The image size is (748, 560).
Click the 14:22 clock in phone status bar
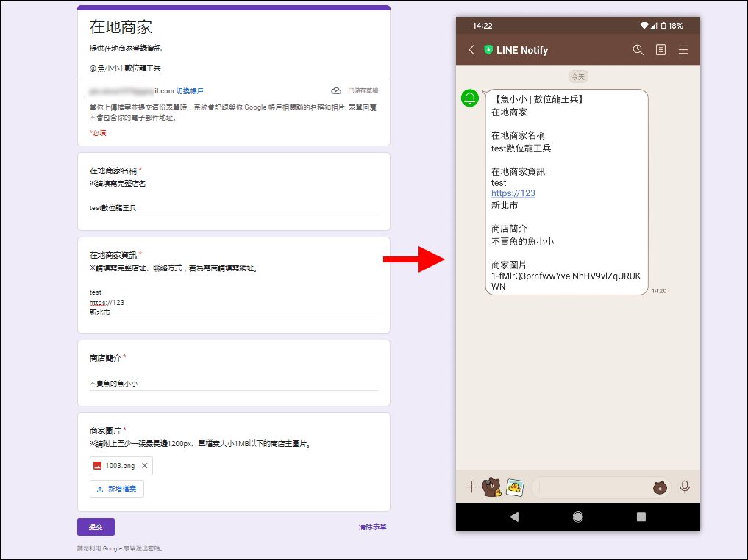click(x=482, y=26)
